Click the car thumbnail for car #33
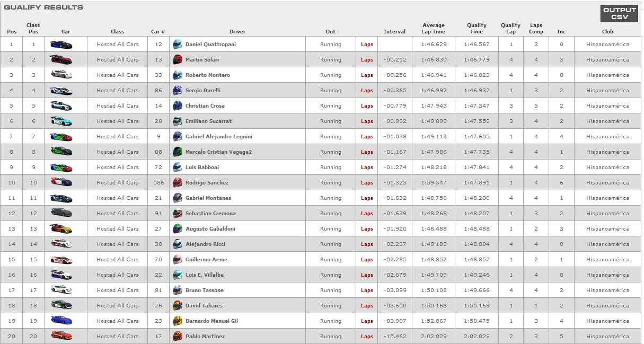Image resolution: width=644 pixels, height=344 pixels. (61, 75)
